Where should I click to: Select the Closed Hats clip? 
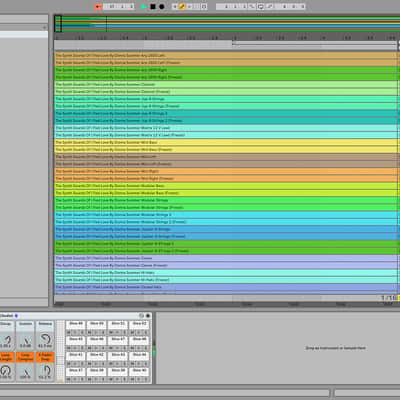226,287
